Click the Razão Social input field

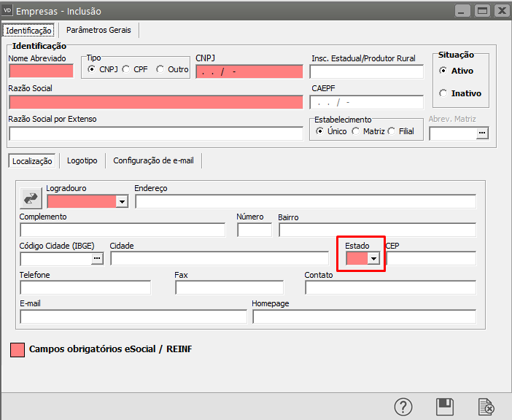155,102
